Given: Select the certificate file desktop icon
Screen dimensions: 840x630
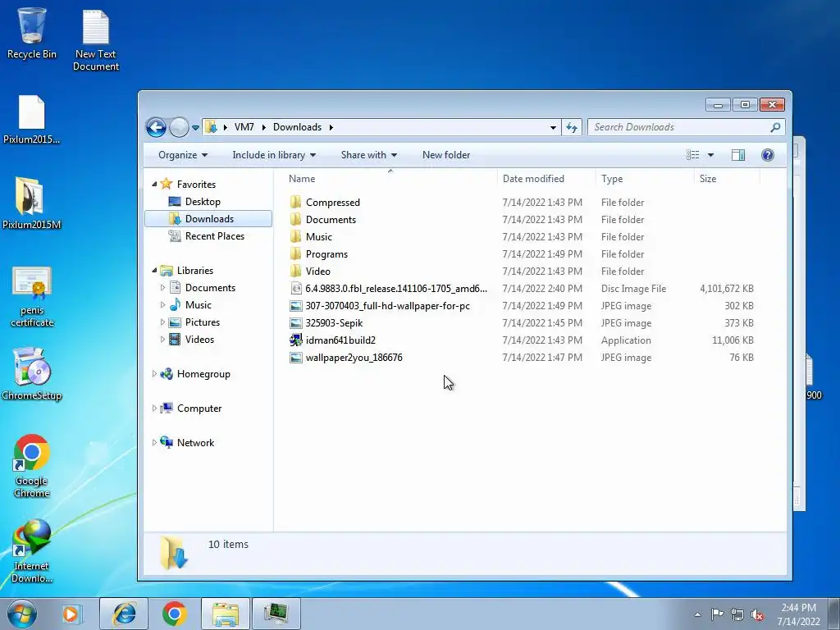Looking at the screenshot, I should click(32, 296).
